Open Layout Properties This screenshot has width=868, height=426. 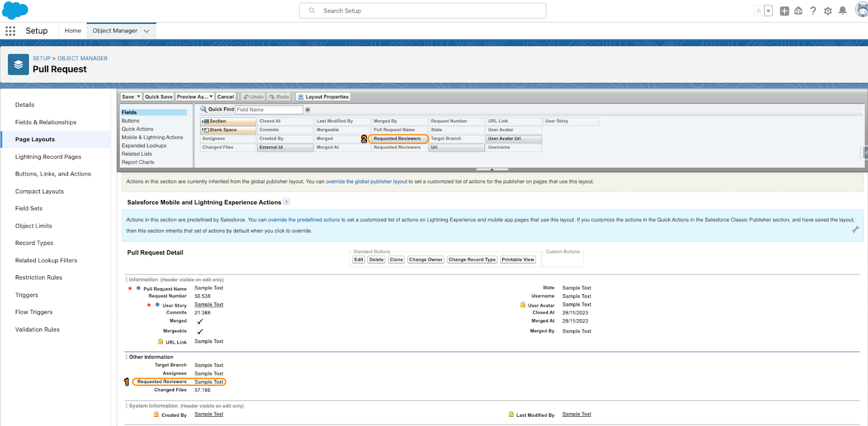pos(323,97)
